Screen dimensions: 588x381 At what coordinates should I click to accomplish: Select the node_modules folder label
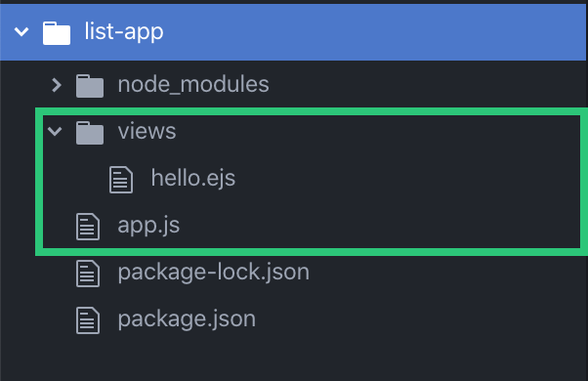(x=193, y=85)
